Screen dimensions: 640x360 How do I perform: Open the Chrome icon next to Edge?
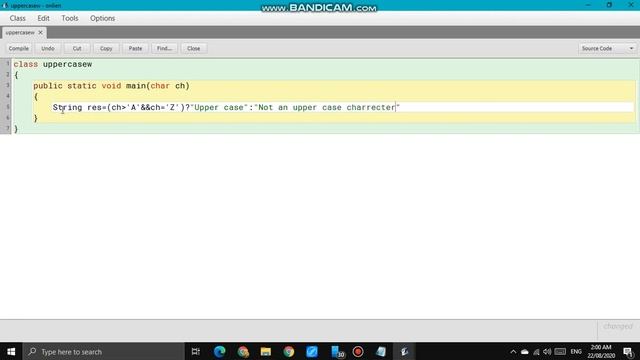pyautogui.click(x=243, y=351)
